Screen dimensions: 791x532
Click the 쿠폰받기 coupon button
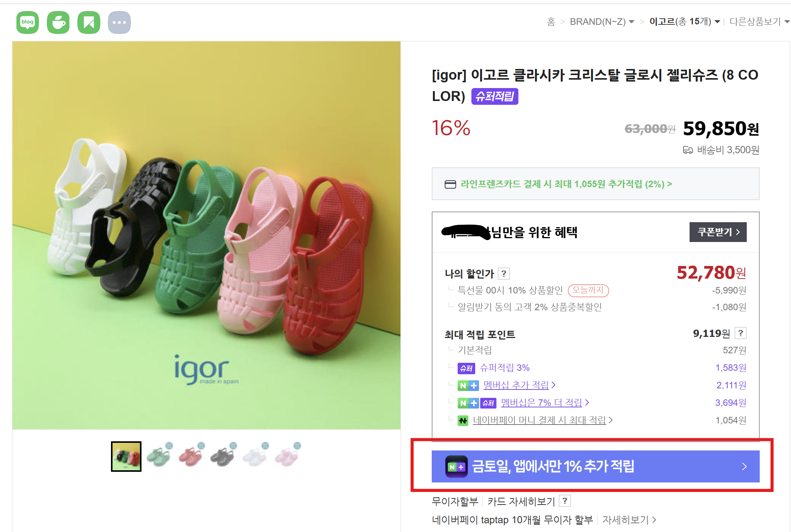click(717, 232)
